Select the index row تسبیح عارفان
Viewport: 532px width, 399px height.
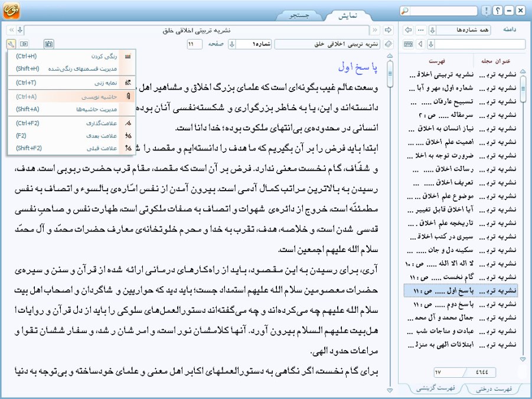pos(461,102)
